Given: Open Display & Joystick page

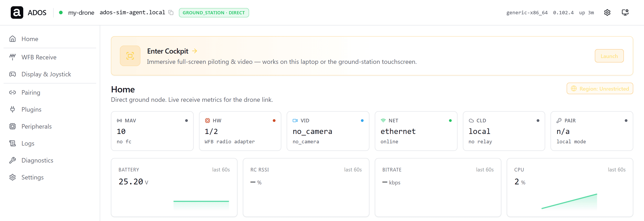Looking at the screenshot, I should 50,74.
